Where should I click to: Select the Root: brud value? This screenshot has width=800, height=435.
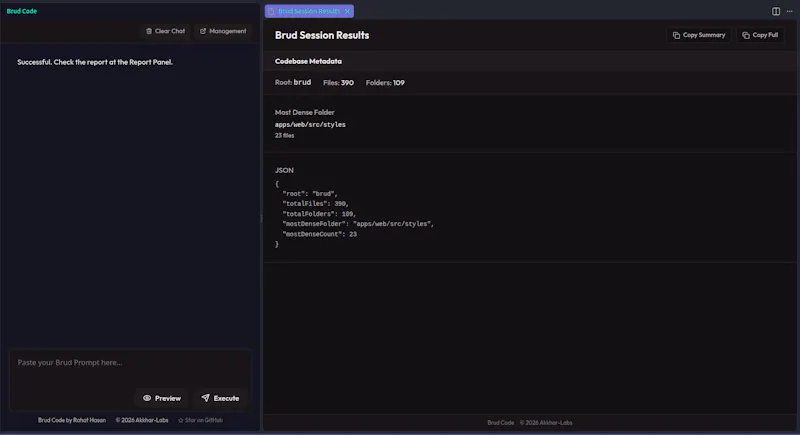(293, 82)
